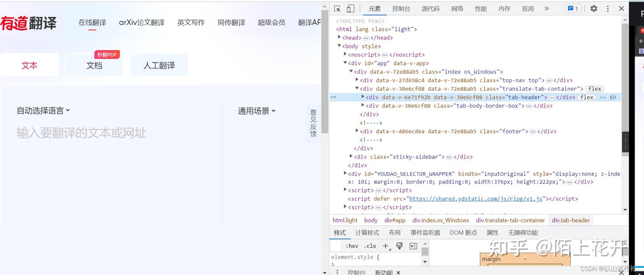
Task: Show more DevTools tabs via double chevron
Action: [547, 8]
